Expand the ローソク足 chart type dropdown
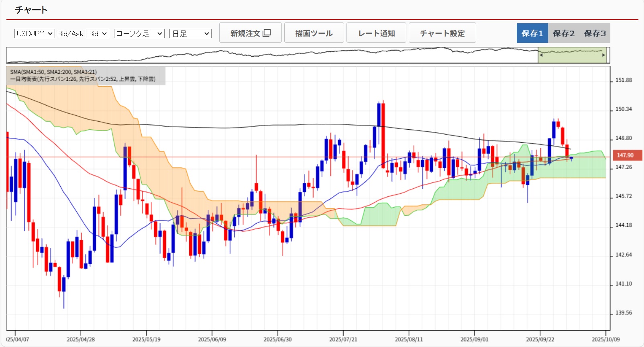This screenshot has height=347, width=644. [x=139, y=34]
